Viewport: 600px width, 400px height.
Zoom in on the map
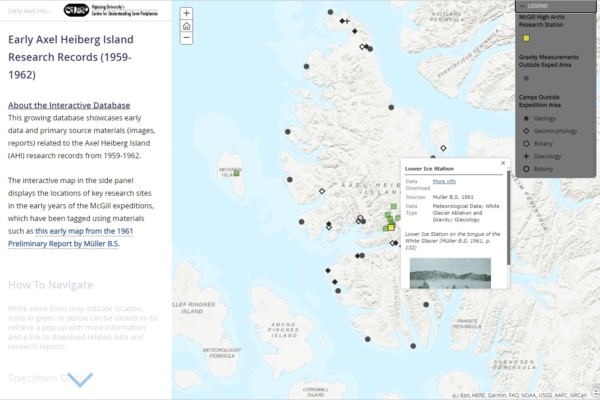click(x=187, y=13)
